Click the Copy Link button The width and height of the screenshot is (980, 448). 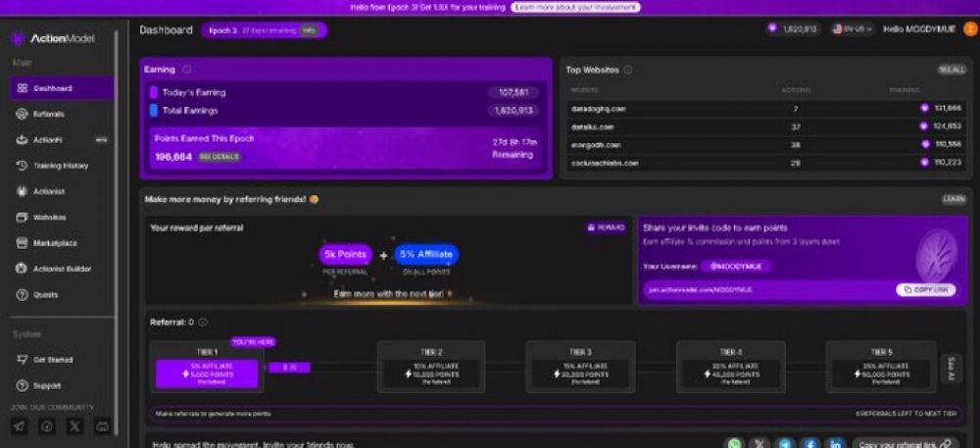926,290
